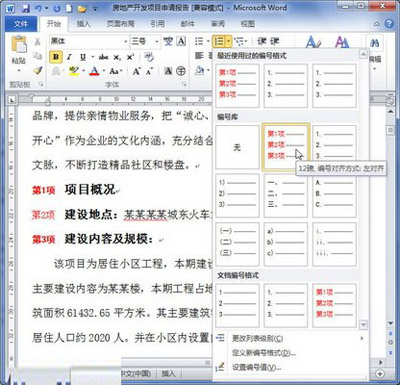Open Word help question mark icon
The image size is (400, 385).
(x=389, y=24)
